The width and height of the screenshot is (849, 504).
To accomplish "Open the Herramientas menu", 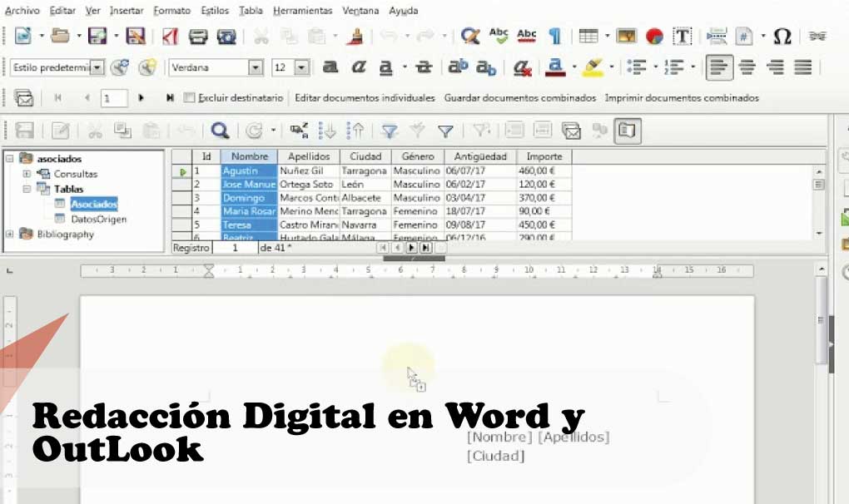I will tap(302, 11).
